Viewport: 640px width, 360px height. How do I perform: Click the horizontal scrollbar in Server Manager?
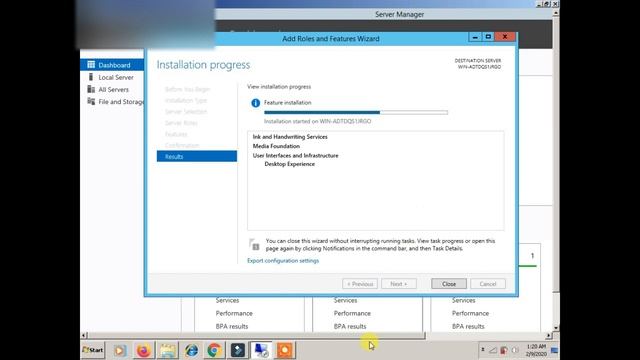[257, 336]
